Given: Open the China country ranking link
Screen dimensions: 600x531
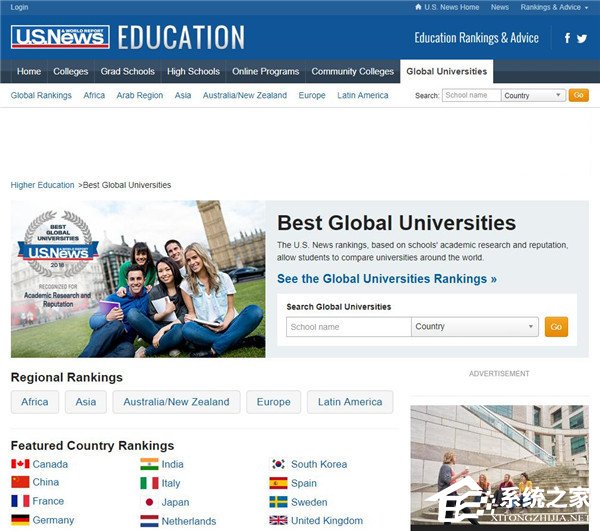Looking at the screenshot, I should [46, 482].
